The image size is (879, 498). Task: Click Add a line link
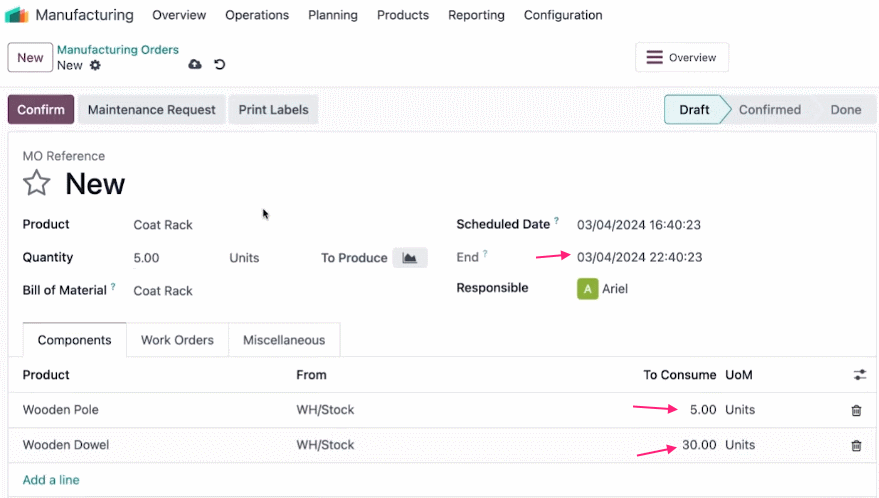(51, 480)
